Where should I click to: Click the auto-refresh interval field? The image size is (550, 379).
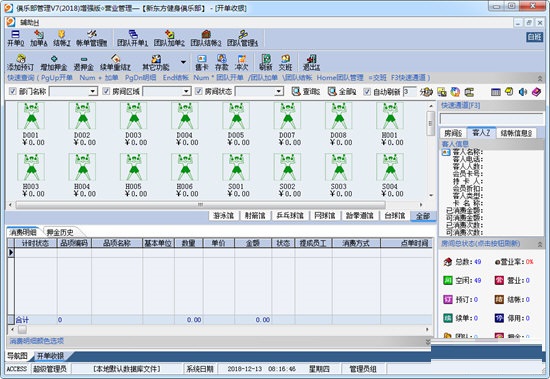409,92
